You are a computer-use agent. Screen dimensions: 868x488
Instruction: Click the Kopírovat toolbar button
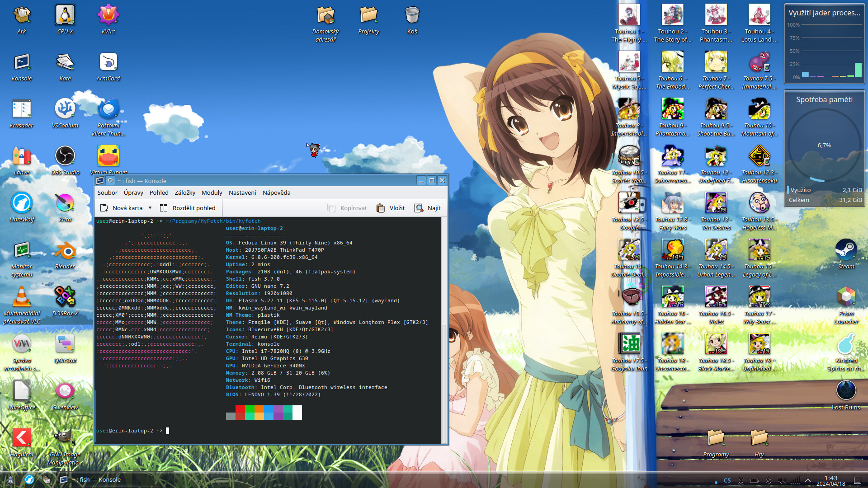coord(347,208)
